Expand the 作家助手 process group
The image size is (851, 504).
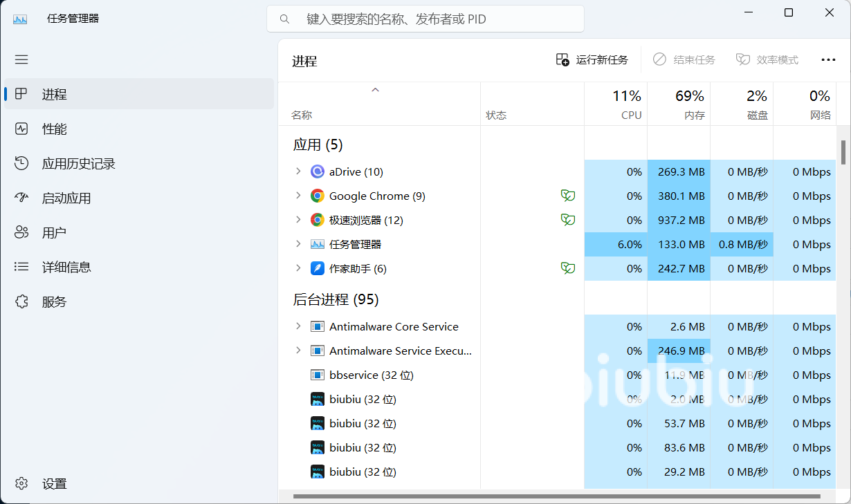[x=298, y=268]
